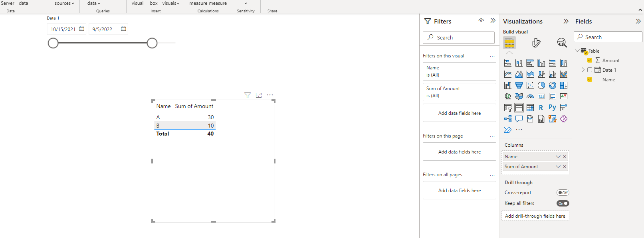Open the Sensitivity dropdown in ribbon
This screenshot has height=238, width=644.
(246, 4)
